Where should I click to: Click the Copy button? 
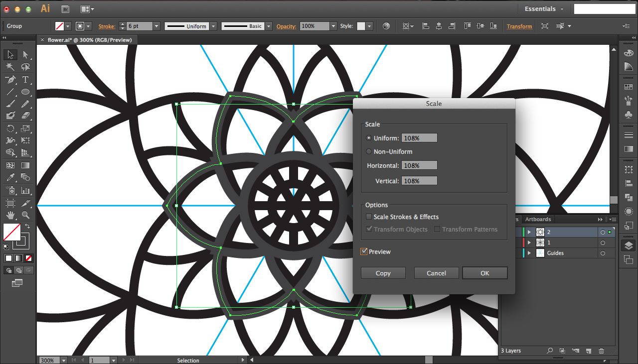tap(383, 273)
